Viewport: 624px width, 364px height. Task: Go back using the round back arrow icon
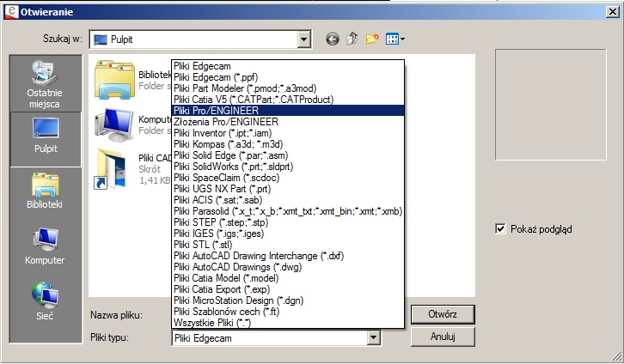[x=333, y=39]
